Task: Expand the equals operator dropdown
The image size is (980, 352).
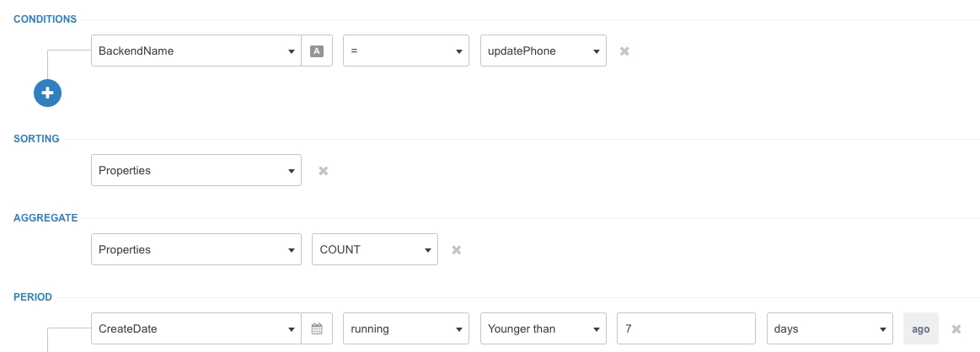Action: click(x=406, y=51)
